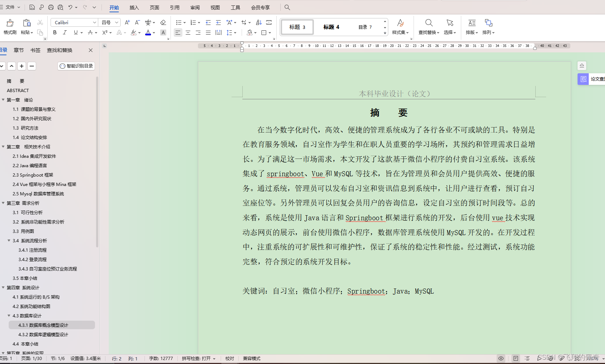Open the font size (四号) dropdown

[x=117, y=22]
